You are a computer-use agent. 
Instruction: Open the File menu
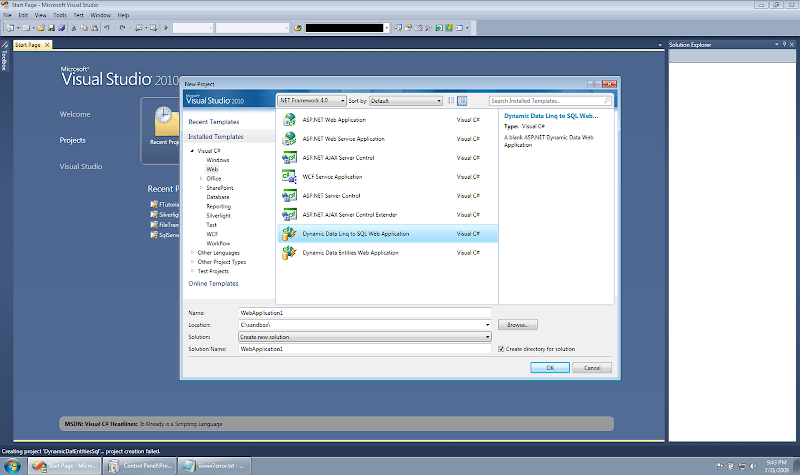8,15
